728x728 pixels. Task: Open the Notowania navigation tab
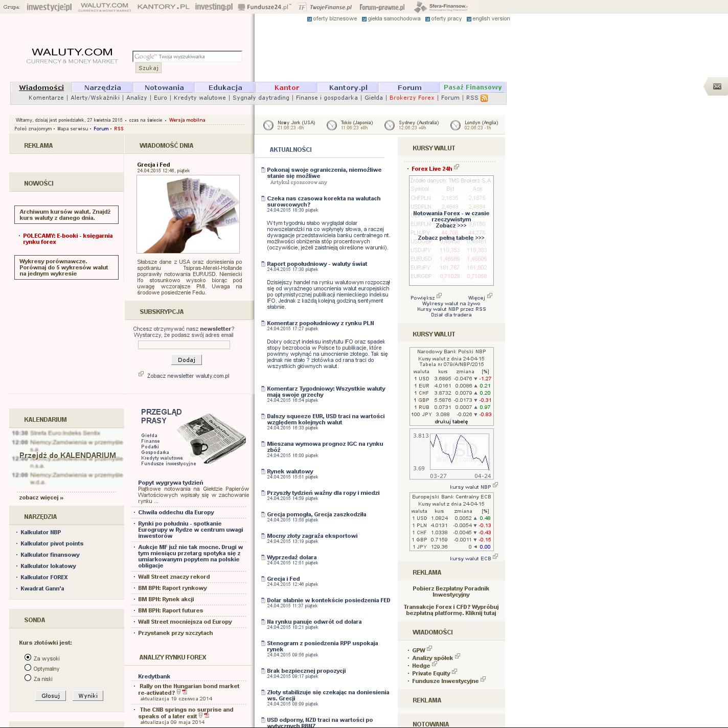(x=164, y=87)
